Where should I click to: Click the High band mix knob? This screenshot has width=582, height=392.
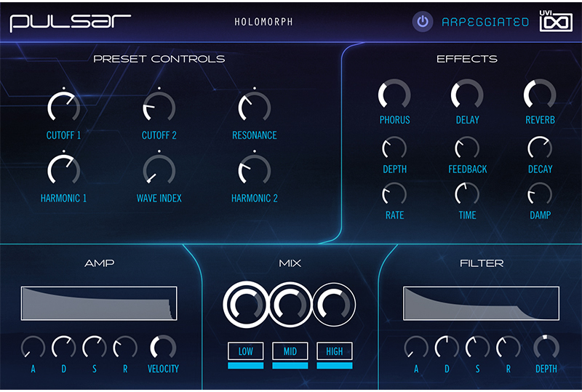point(334,305)
